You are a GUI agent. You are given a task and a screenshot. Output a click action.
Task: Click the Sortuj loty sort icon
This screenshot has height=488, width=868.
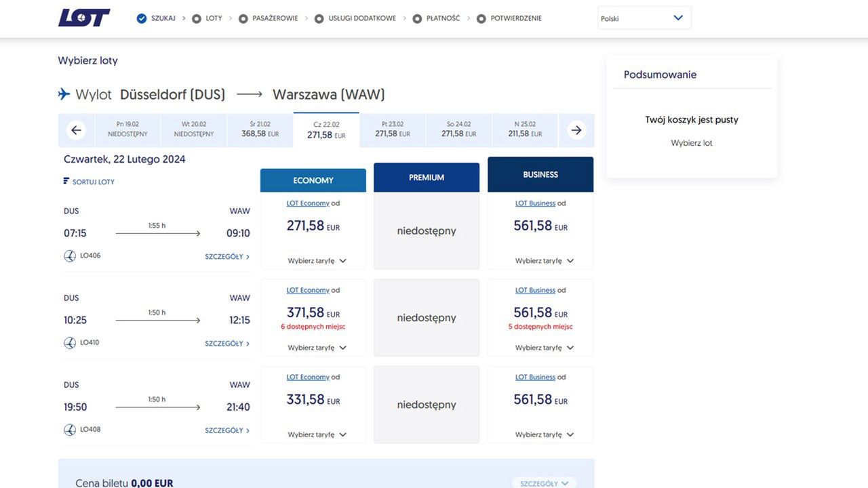point(66,181)
